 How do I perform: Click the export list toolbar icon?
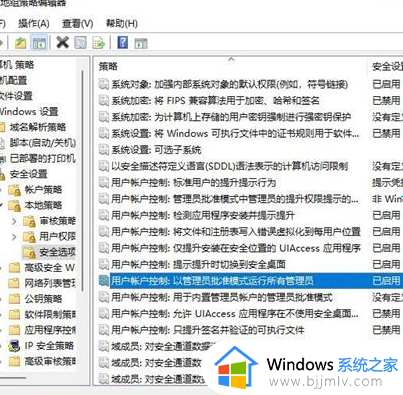[x=99, y=43]
